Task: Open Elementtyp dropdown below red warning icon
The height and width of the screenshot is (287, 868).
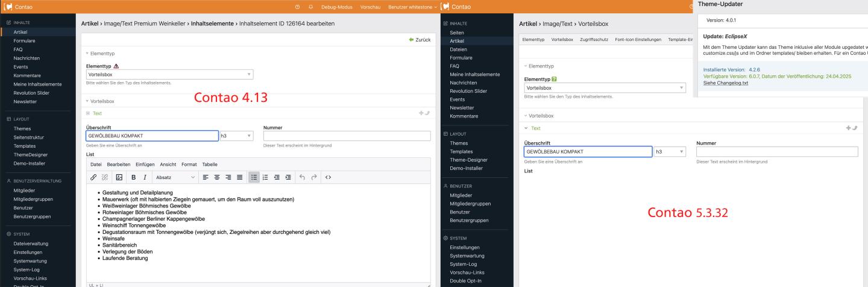Action: [169, 75]
